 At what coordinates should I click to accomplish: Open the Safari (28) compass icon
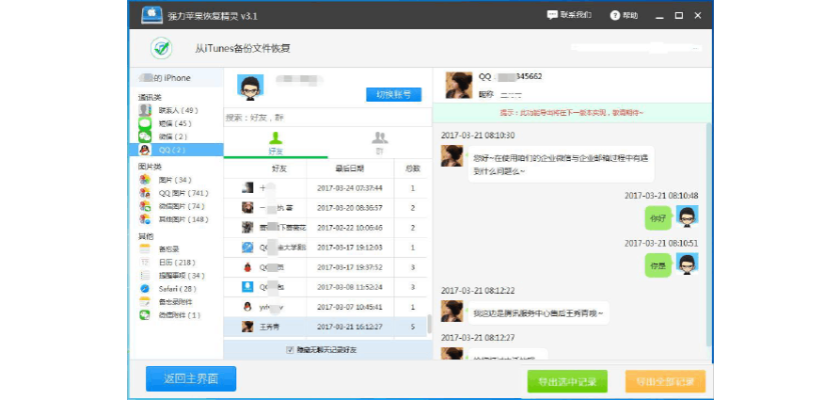(145, 289)
